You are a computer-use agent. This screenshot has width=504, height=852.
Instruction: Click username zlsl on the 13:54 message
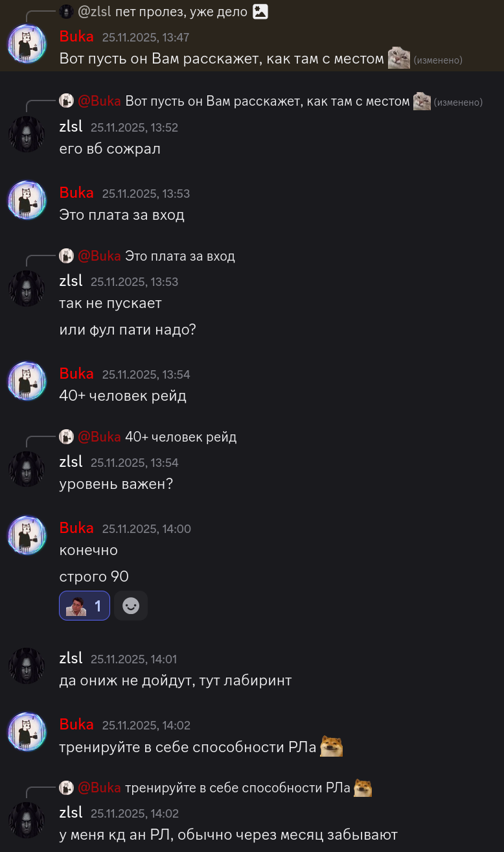[x=71, y=462]
